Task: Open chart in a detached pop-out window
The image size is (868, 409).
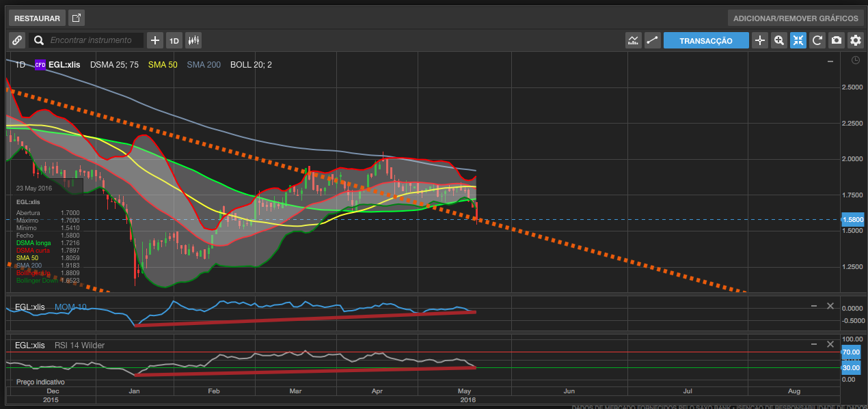Action: coord(77,18)
